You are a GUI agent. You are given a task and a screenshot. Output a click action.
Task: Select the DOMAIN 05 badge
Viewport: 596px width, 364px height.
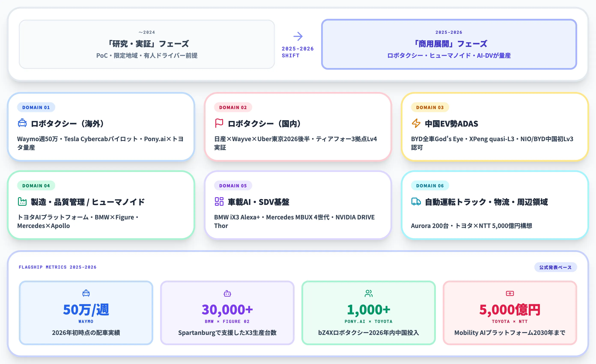tap(233, 186)
